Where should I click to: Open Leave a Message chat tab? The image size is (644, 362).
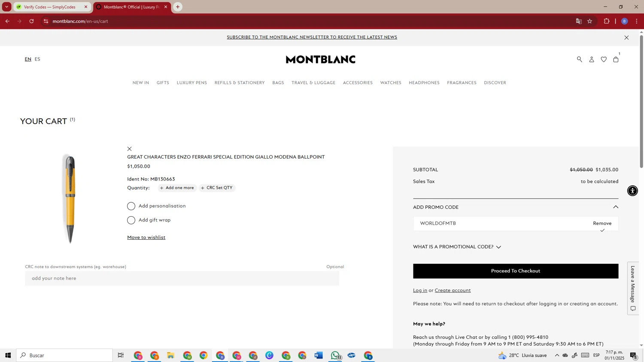tap(633, 288)
